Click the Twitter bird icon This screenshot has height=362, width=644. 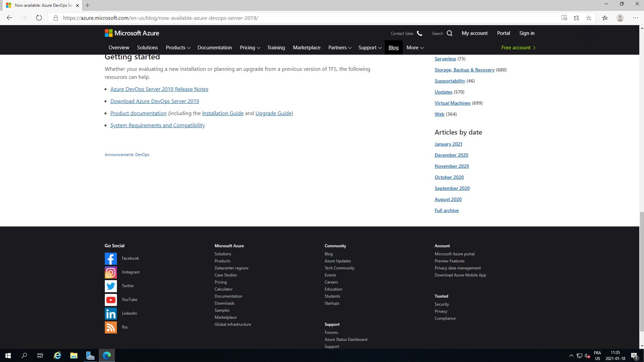tap(111, 286)
